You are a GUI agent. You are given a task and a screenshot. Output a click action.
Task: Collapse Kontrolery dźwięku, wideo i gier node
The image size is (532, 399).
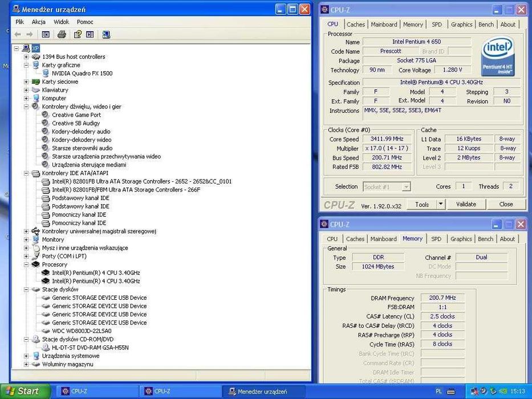26,107
